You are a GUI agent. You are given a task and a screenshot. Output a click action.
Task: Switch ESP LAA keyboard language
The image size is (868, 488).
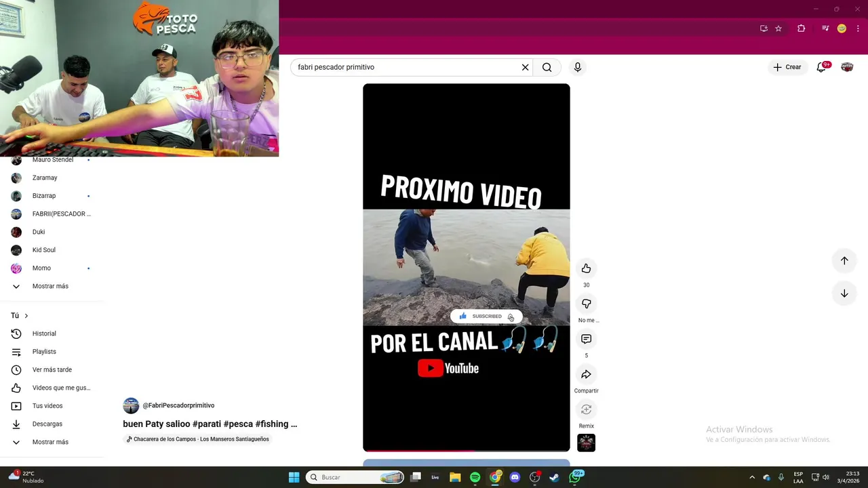[x=798, y=477]
